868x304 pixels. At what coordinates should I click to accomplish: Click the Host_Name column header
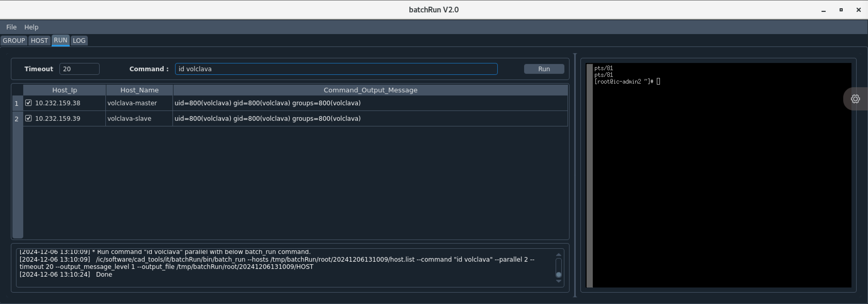[x=139, y=90]
